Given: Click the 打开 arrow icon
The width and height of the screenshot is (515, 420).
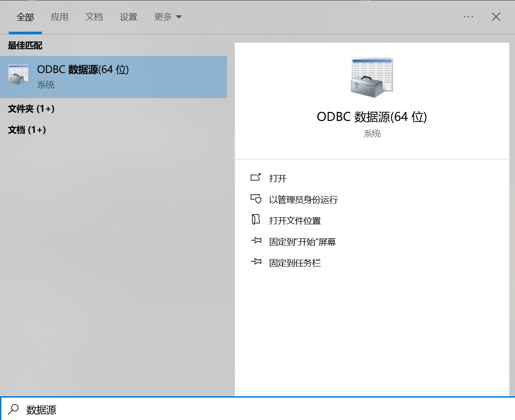Looking at the screenshot, I should point(256,178).
